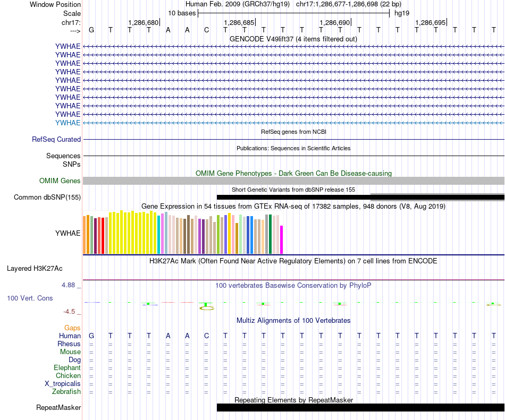Click the magenta bar in GTEx expression chart
Viewport: 505px width, 420px height.
(282, 240)
